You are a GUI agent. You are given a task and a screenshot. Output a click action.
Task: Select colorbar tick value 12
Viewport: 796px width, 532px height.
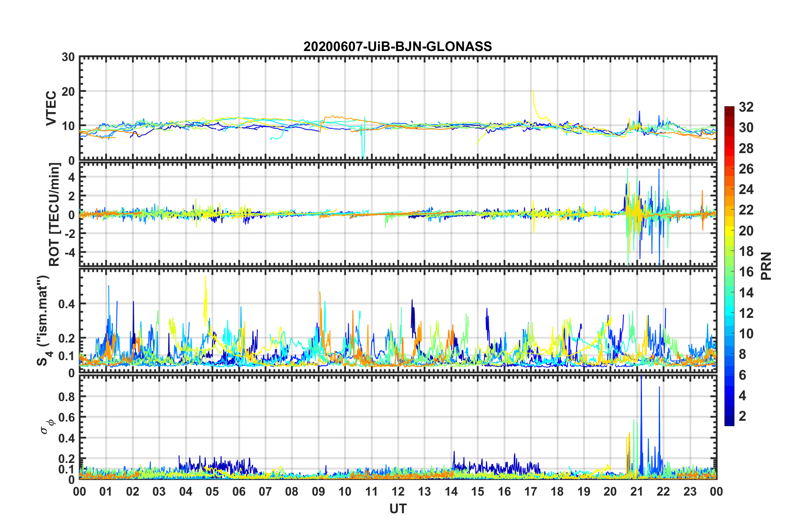click(746, 313)
